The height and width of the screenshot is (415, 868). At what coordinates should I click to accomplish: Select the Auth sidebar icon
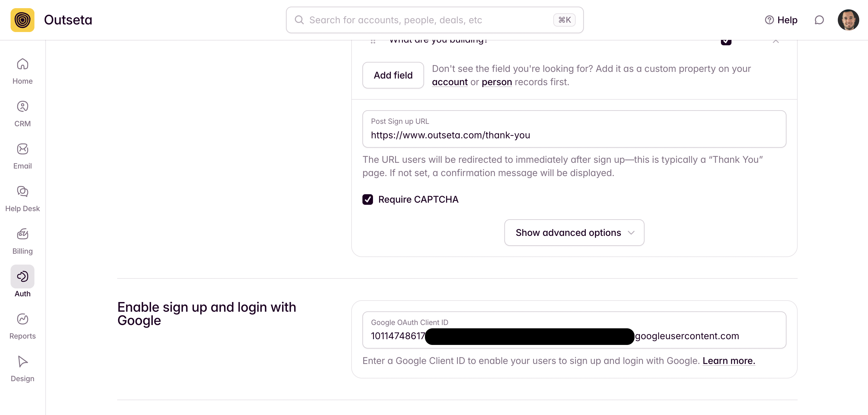pyautogui.click(x=23, y=276)
